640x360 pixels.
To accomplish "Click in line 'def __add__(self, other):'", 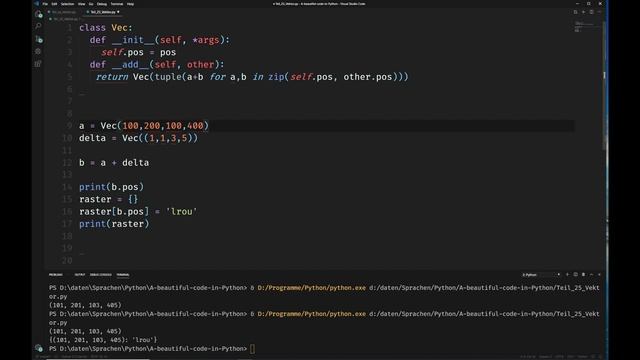I will tap(157, 64).
